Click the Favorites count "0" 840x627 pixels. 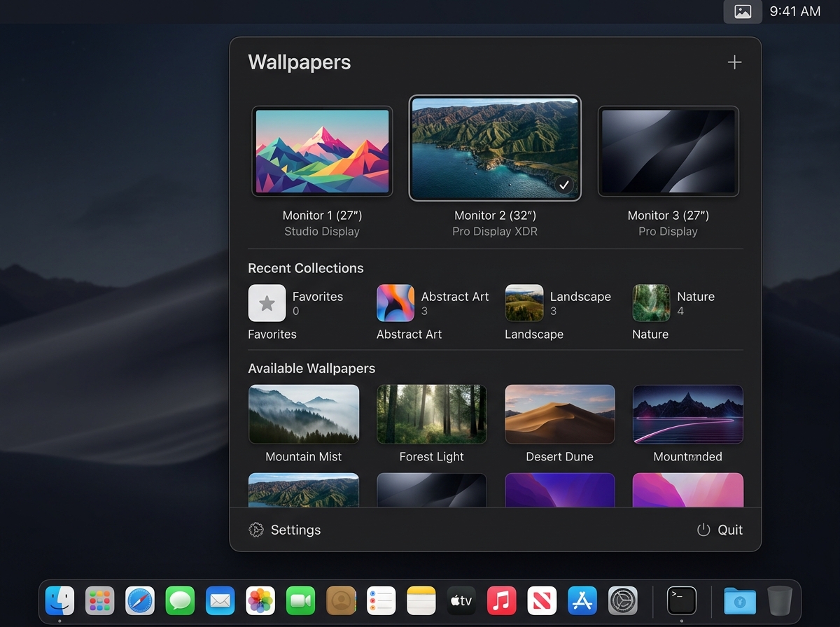[296, 311]
